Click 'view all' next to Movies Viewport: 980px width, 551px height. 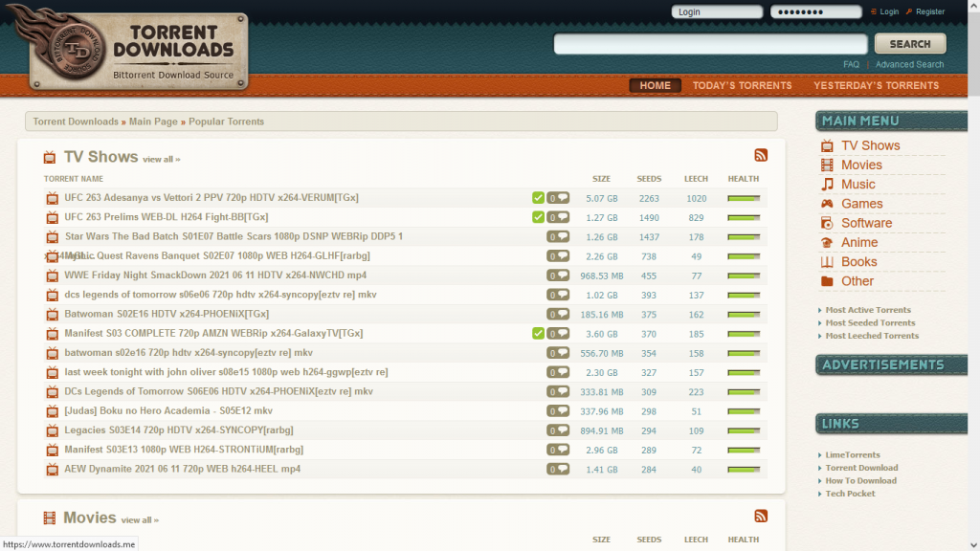[140, 519]
